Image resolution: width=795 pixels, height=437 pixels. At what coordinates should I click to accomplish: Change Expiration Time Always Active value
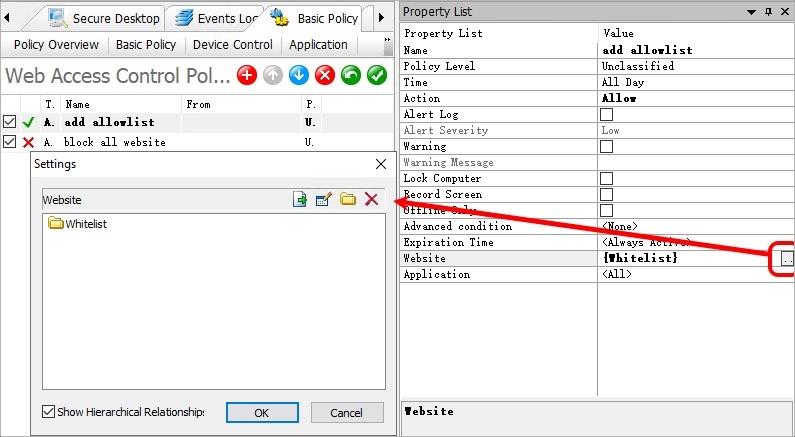tap(696, 242)
